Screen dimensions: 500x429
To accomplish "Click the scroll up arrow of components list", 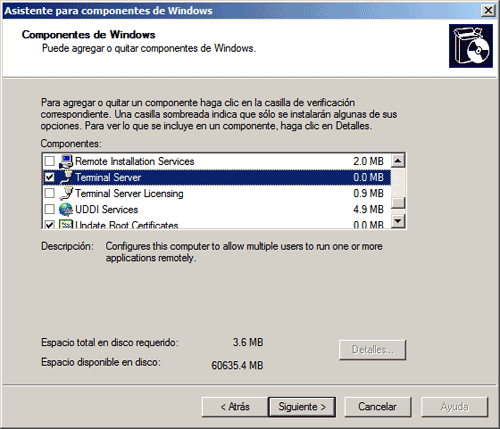I will pos(398,161).
